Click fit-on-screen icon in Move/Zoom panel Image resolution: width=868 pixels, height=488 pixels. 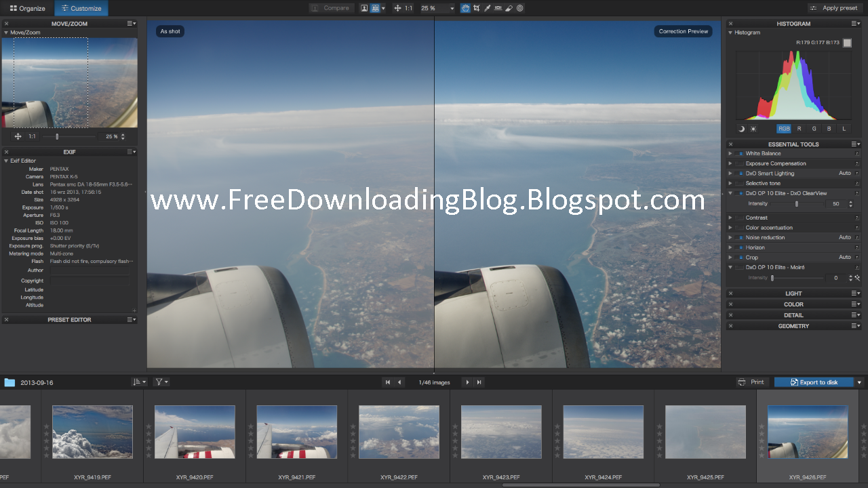click(x=18, y=136)
